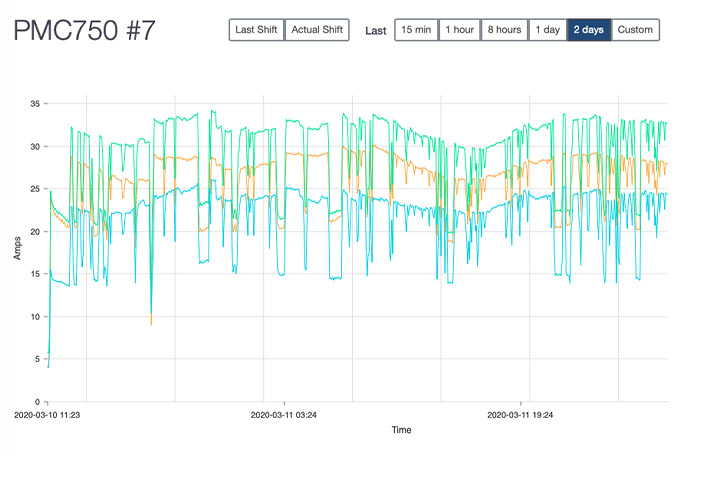Select the Actual Shift button
The width and height of the screenshot is (720, 500).
click(x=317, y=30)
